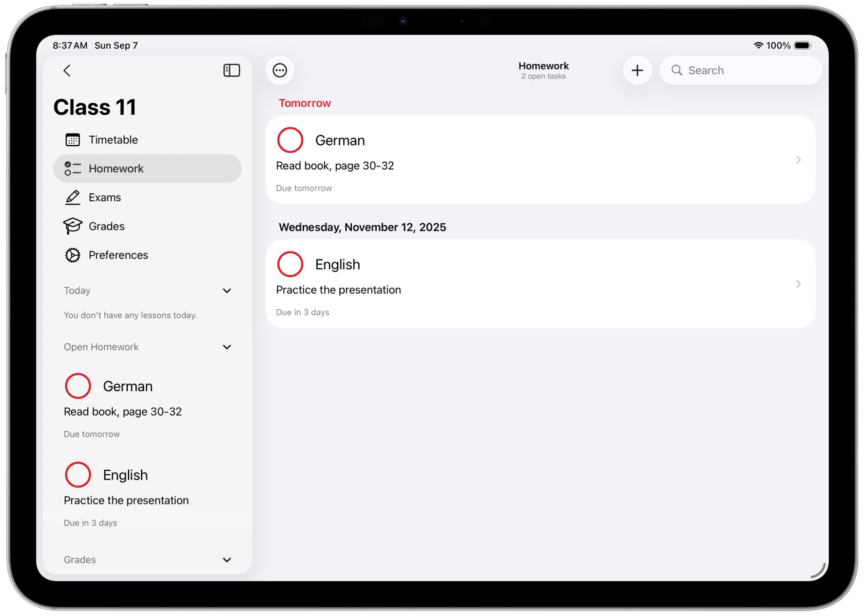Click the Homework checklist icon

(x=73, y=168)
